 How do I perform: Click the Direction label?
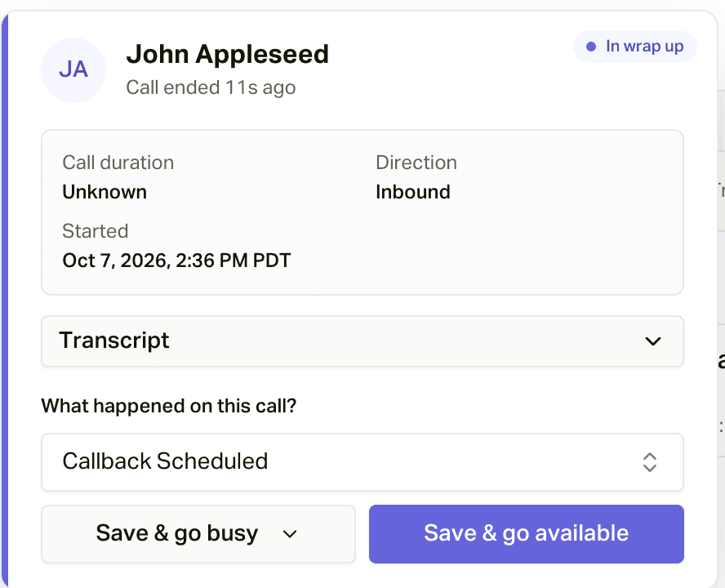416,163
